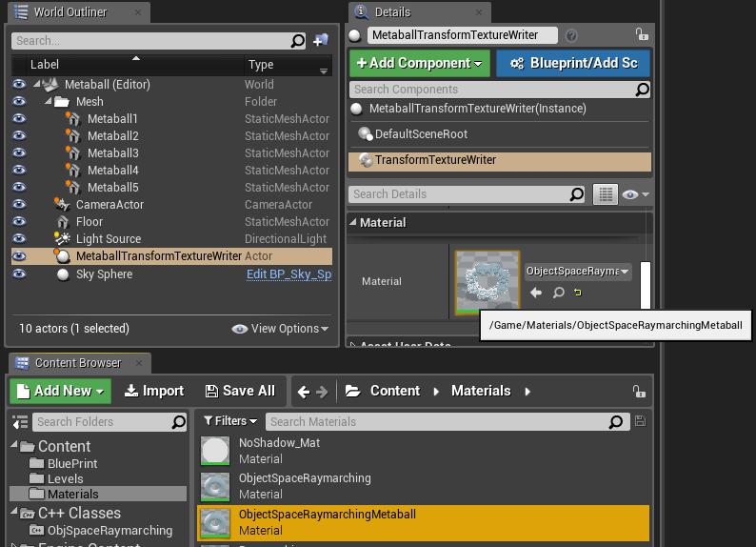Open View Options dropdown in World Outliner
756x547 pixels.
(x=280, y=329)
